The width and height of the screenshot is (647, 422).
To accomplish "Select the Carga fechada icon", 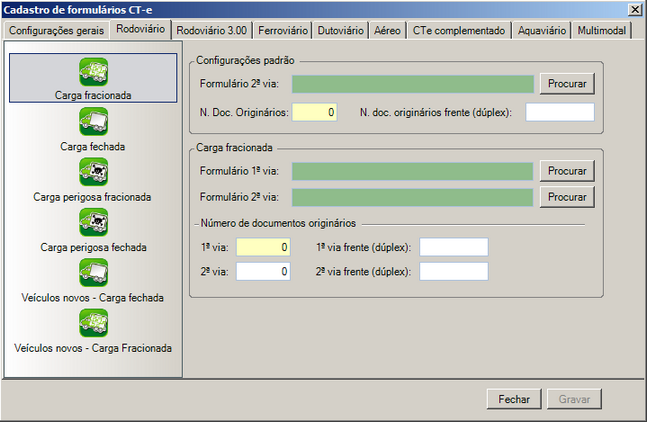I will tap(93, 122).
